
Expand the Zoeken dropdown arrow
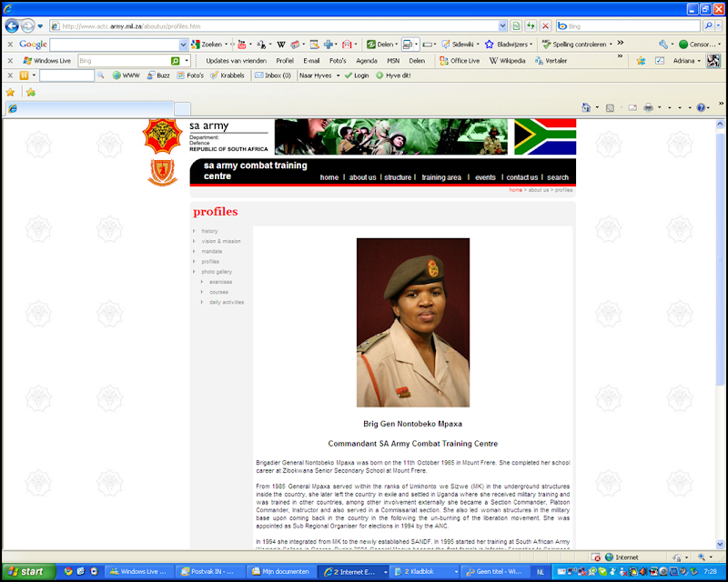coord(226,45)
